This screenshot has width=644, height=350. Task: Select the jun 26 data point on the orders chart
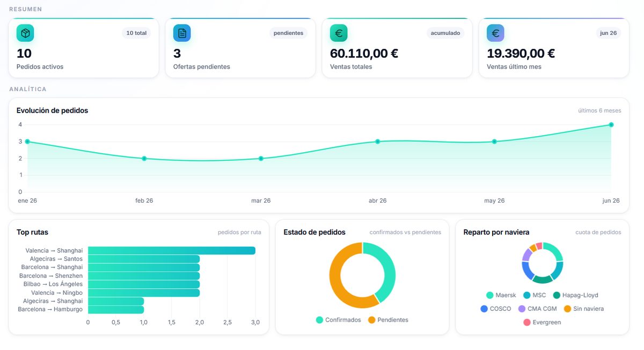pos(611,125)
